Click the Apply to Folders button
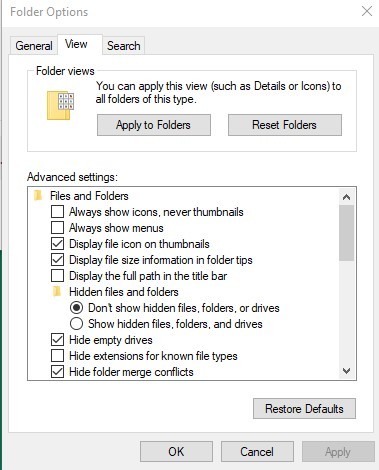The width and height of the screenshot is (379, 470). coord(154,125)
